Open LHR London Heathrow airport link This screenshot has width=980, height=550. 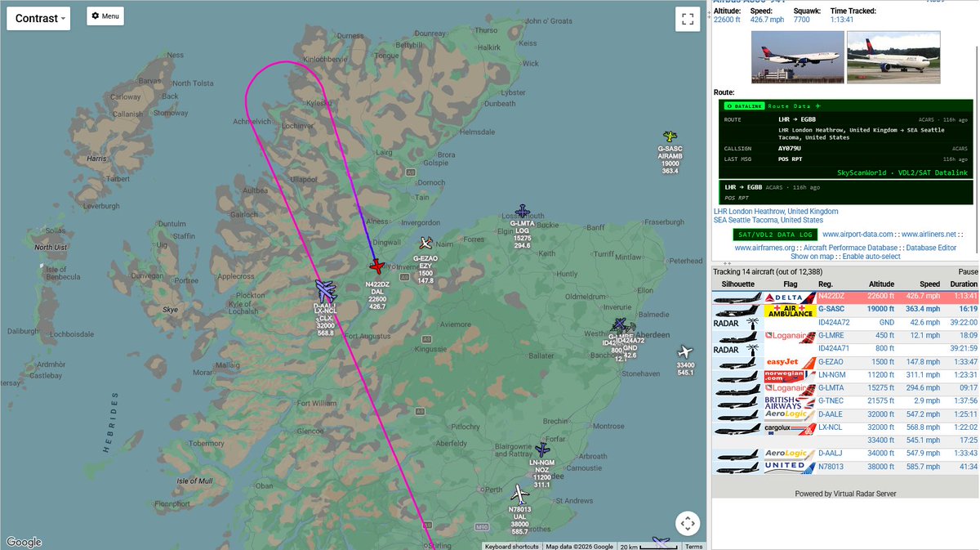(x=776, y=211)
